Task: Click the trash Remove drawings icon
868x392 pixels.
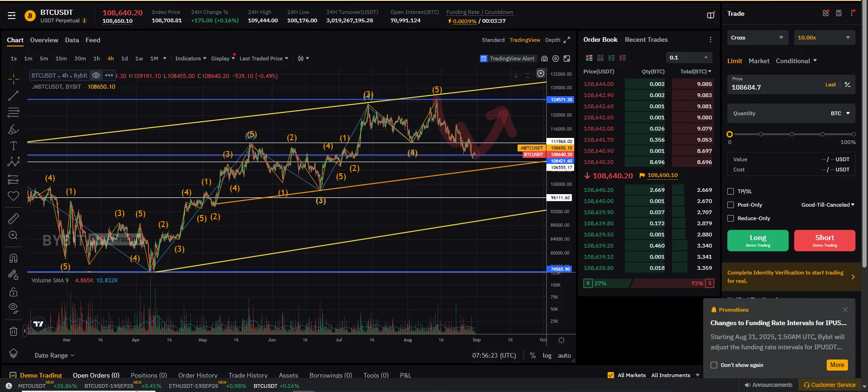Action: pos(13,331)
